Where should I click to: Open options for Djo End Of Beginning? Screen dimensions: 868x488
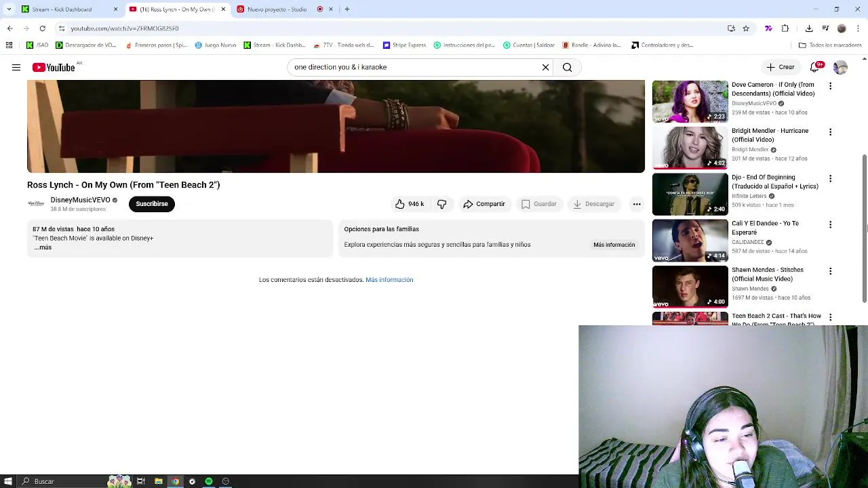[x=830, y=178]
